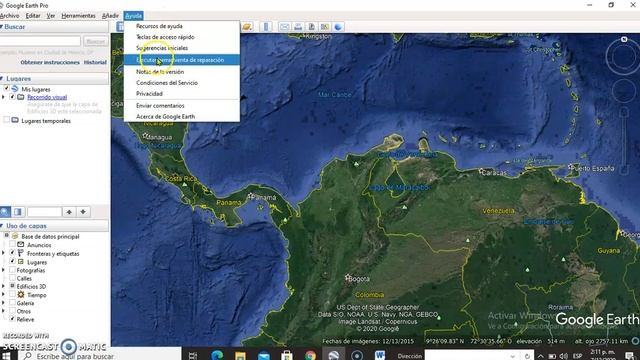Screen dimensions: 640x360
Task: Toggle Recorrido visual checkbox
Action: tap(12, 97)
